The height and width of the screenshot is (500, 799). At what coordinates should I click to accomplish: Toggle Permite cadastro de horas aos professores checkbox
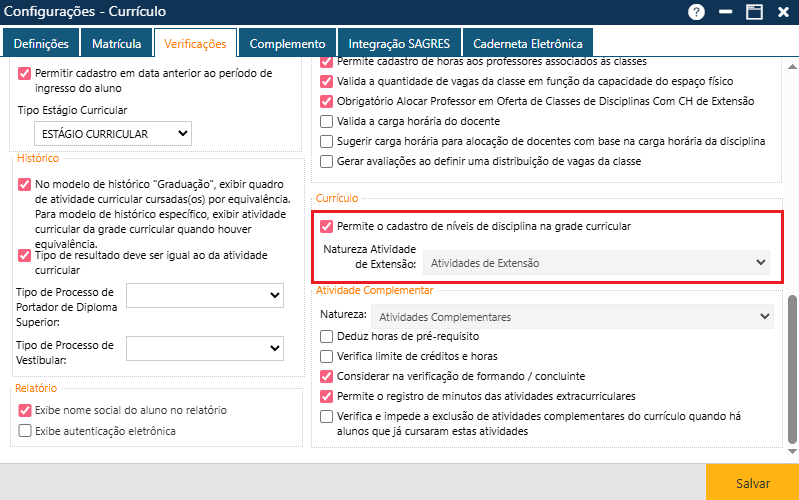click(326, 62)
